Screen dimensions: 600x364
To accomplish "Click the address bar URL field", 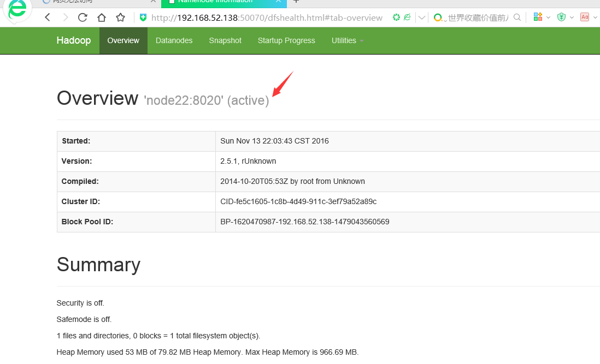I will click(267, 17).
